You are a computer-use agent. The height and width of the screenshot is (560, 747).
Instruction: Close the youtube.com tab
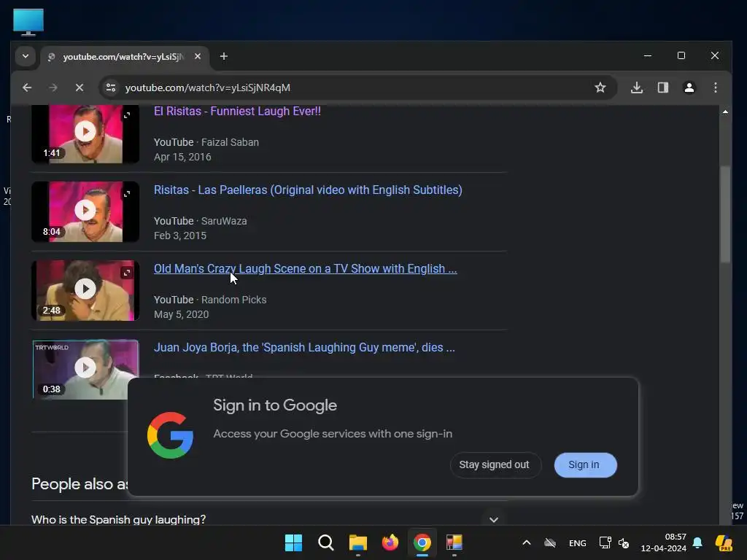pos(198,56)
